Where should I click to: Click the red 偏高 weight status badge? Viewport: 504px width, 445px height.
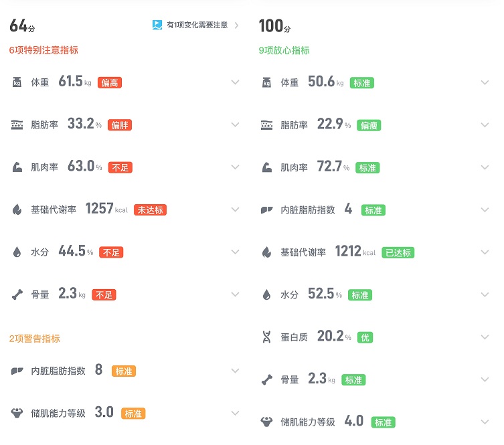pos(110,83)
